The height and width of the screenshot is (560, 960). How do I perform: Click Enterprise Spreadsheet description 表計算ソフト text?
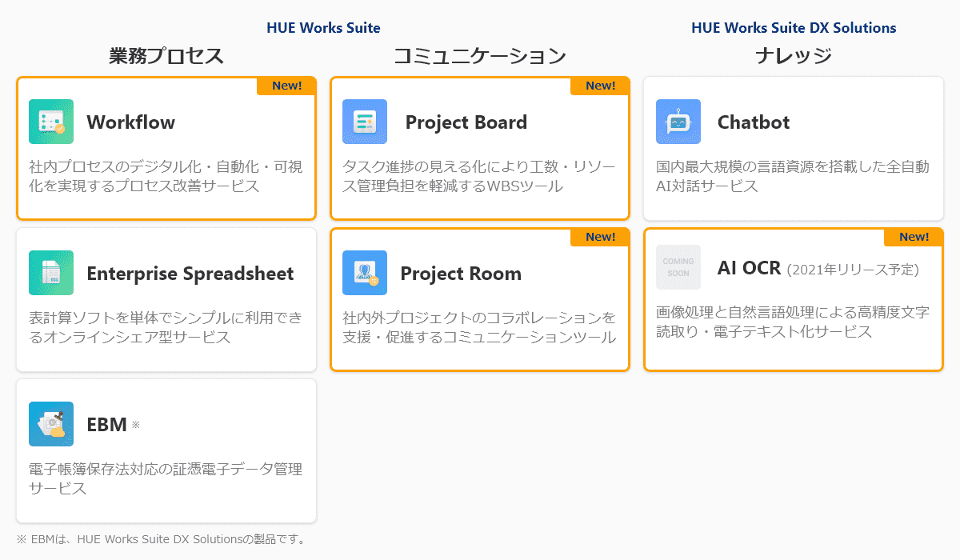[x=166, y=328]
